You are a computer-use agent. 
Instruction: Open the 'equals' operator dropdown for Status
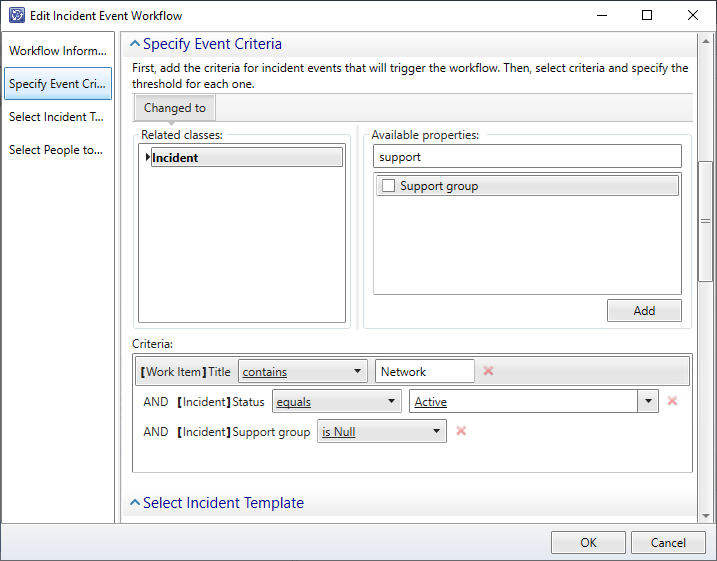(x=336, y=402)
